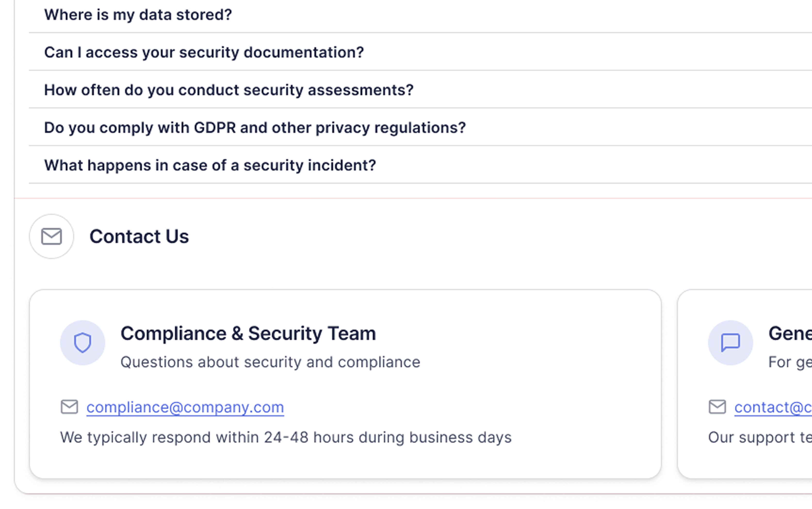This screenshot has height=509, width=812.
Task: Expand the GDPR and privacy regulations question
Action: point(255,128)
